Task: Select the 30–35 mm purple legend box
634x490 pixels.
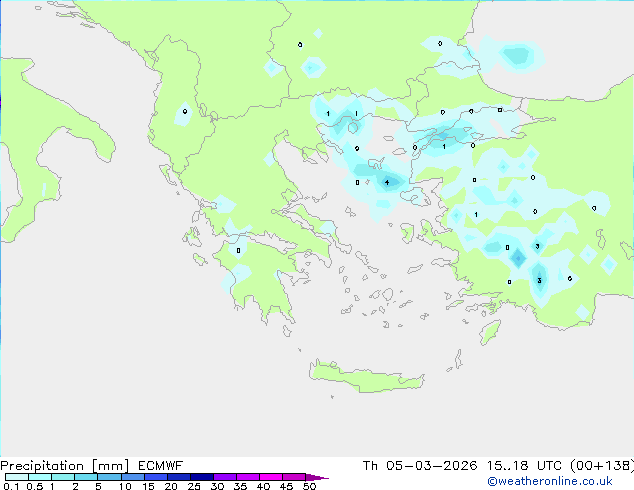Action: (x=224, y=477)
